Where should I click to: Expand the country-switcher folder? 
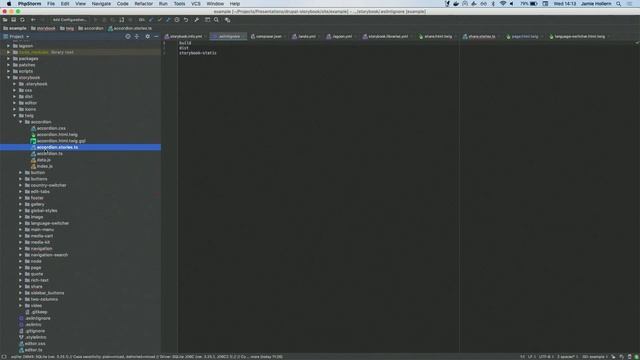pos(21,185)
